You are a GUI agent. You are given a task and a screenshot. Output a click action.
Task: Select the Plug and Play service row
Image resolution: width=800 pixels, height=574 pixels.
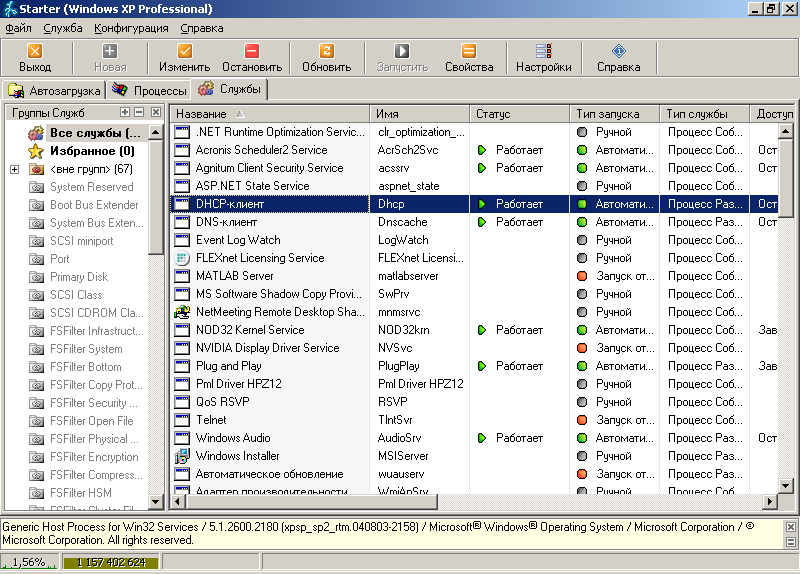[x=473, y=366]
